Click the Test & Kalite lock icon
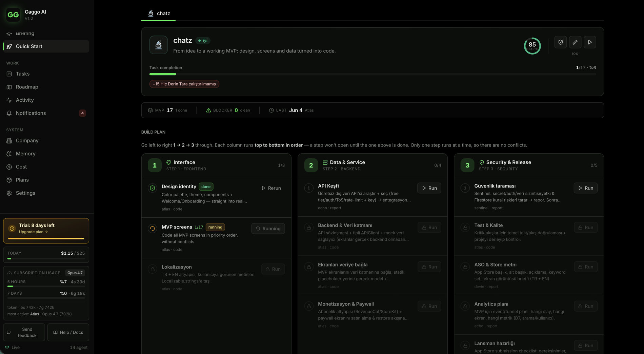644x354 pixels. click(465, 228)
